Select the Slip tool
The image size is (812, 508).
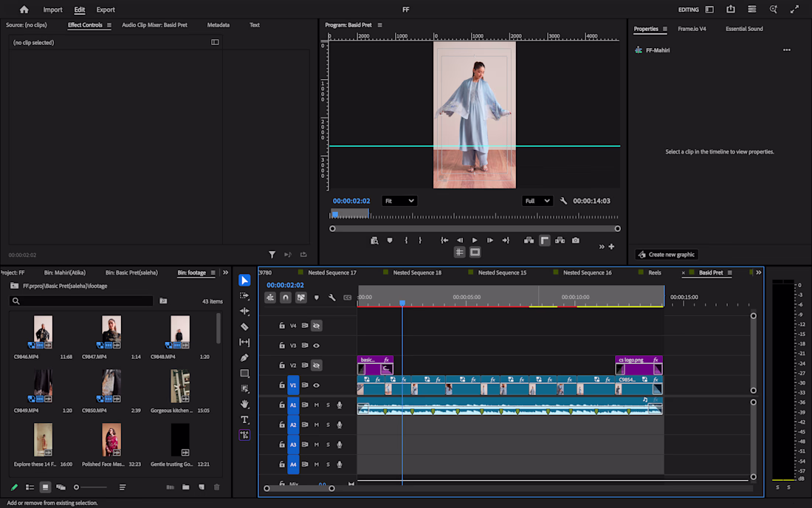pos(244,343)
